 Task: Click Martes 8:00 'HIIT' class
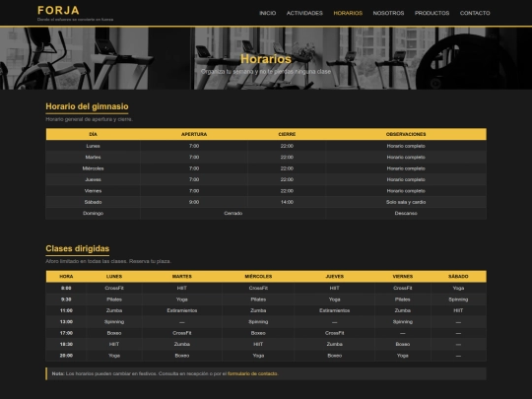(x=182, y=288)
